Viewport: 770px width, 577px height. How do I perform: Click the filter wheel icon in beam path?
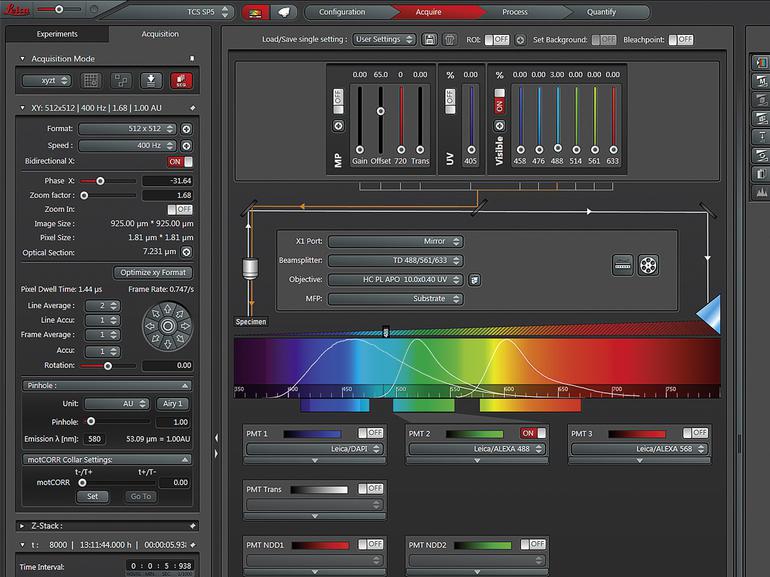[648, 265]
